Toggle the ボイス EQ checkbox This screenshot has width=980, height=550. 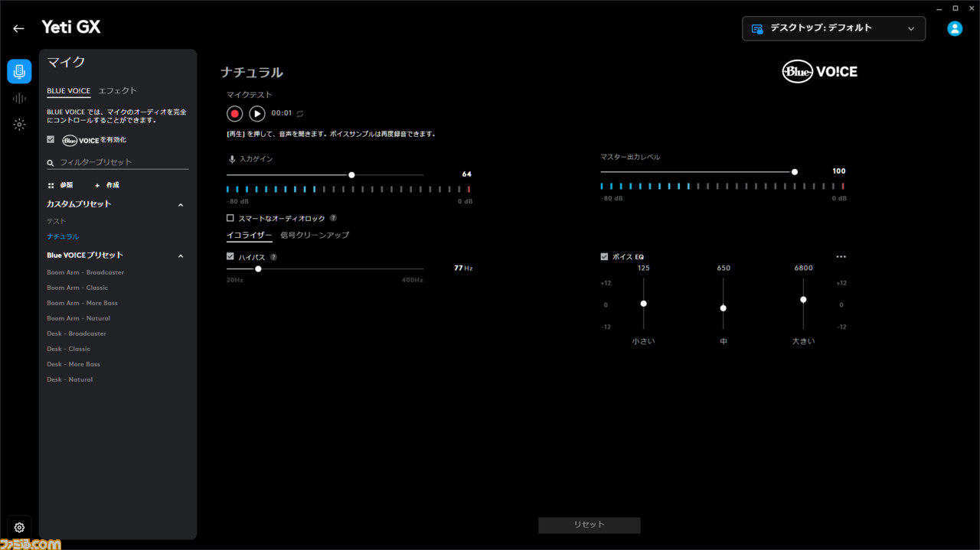coord(605,257)
